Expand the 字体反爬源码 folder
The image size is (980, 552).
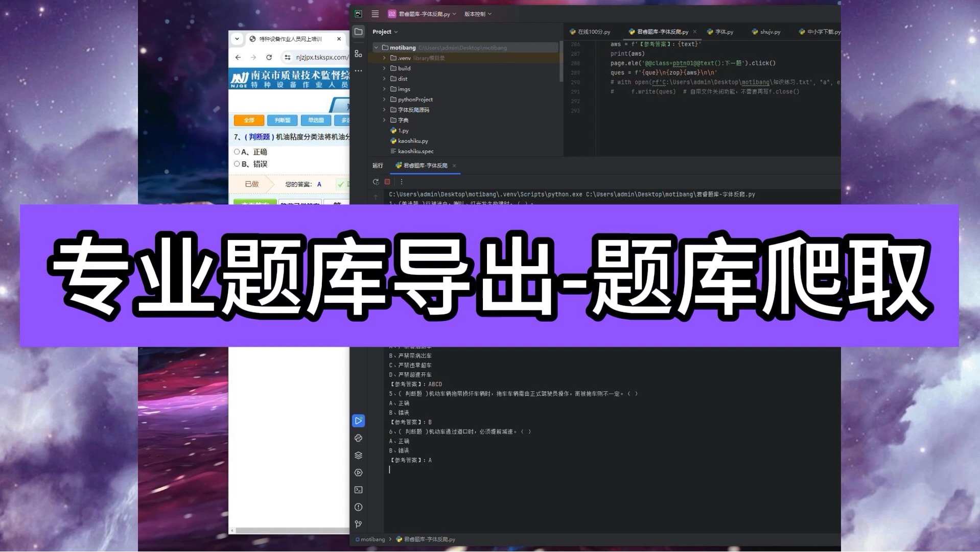tap(385, 110)
